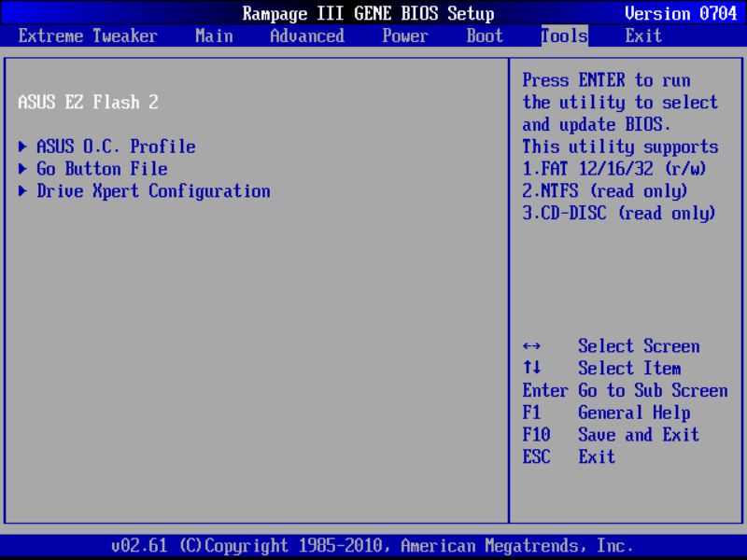The width and height of the screenshot is (747, 560).
Task: Click 'Go to Sub Screen' help text
Action: pos(653,390)
